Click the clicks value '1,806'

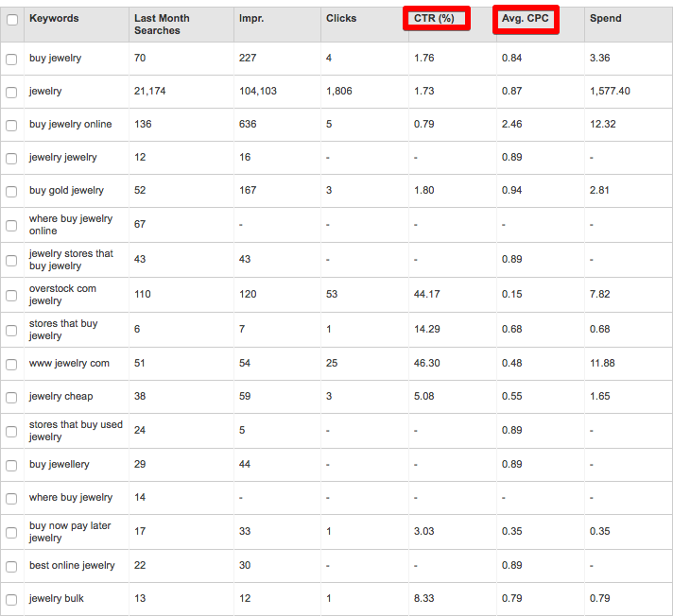(x=339, y=92)
